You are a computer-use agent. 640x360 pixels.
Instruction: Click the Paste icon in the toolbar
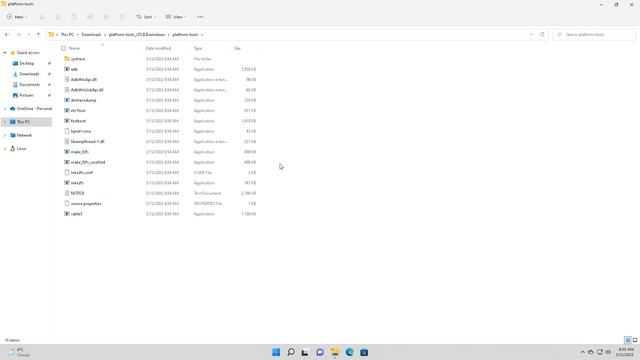click(x=74, y=17)
